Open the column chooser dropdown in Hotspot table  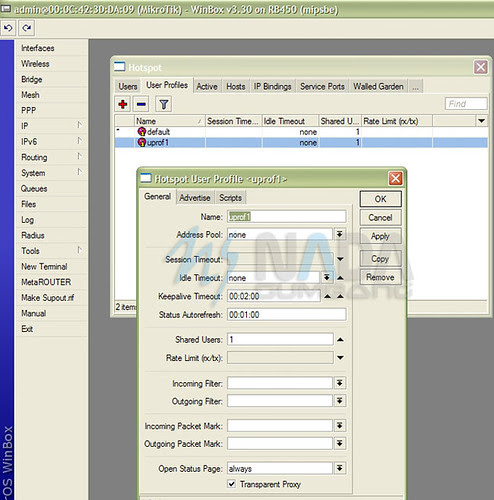[481, 121]
